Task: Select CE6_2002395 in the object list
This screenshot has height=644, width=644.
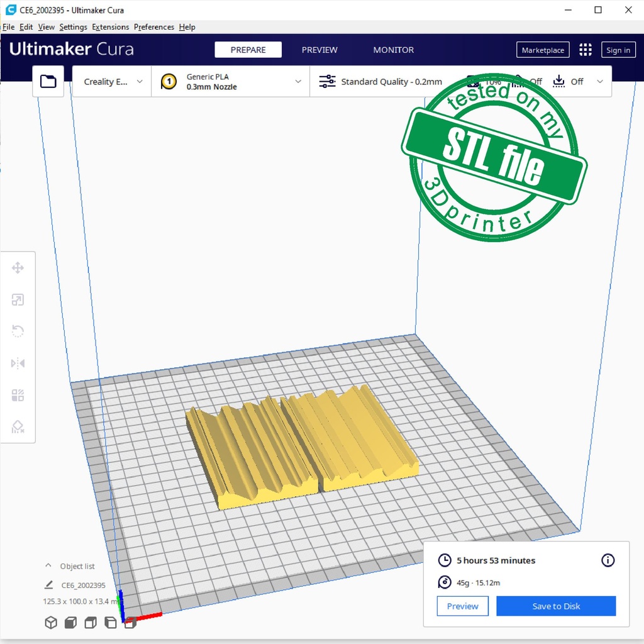Action: coord(83,585)
